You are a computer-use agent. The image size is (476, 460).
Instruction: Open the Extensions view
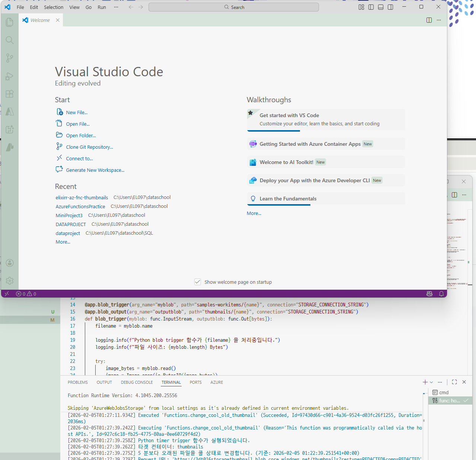[x=10, y=94]
